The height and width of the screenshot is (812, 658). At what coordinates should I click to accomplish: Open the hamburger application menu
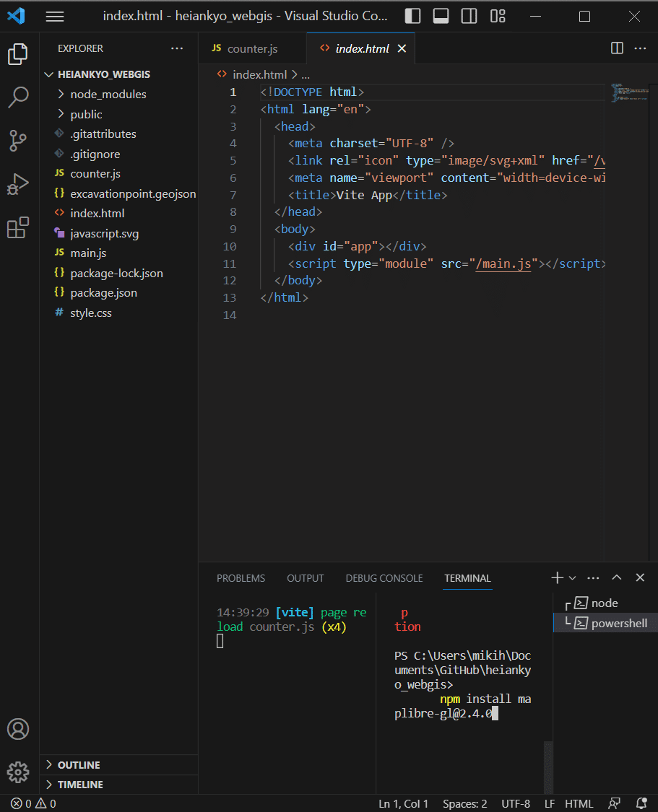point(55,17)
